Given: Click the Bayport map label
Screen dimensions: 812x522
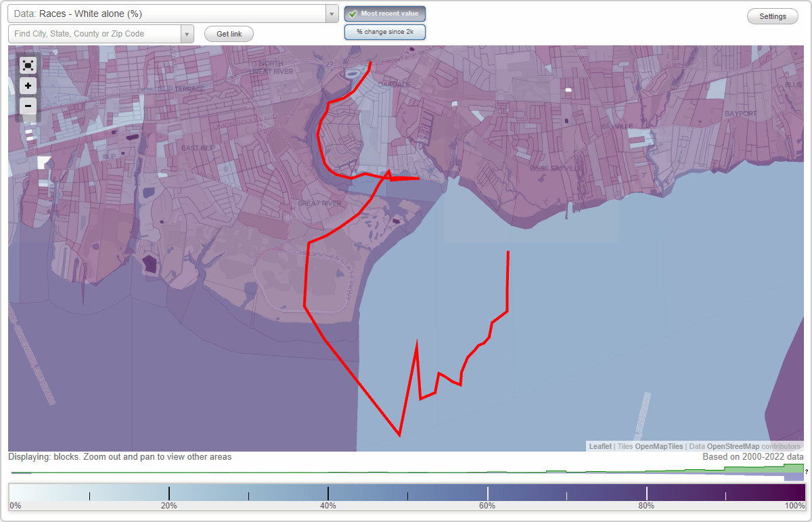Looking at the screenshot, I should click(x=741, y=114).
